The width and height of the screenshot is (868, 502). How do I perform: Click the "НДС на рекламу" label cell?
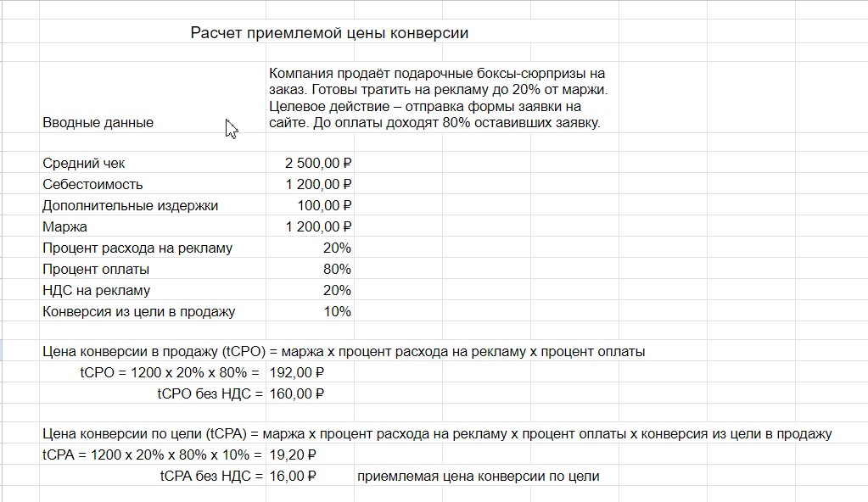[97, 290]
